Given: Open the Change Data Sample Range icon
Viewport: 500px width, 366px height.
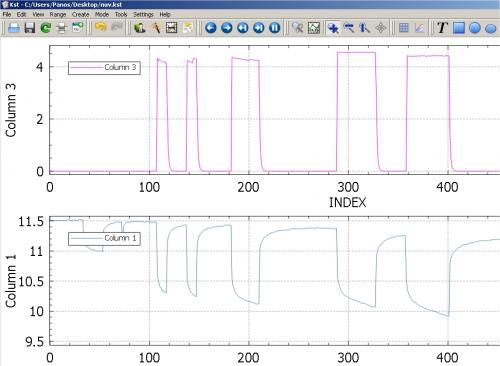Looking at the screenshot, I should coord(172,28).
